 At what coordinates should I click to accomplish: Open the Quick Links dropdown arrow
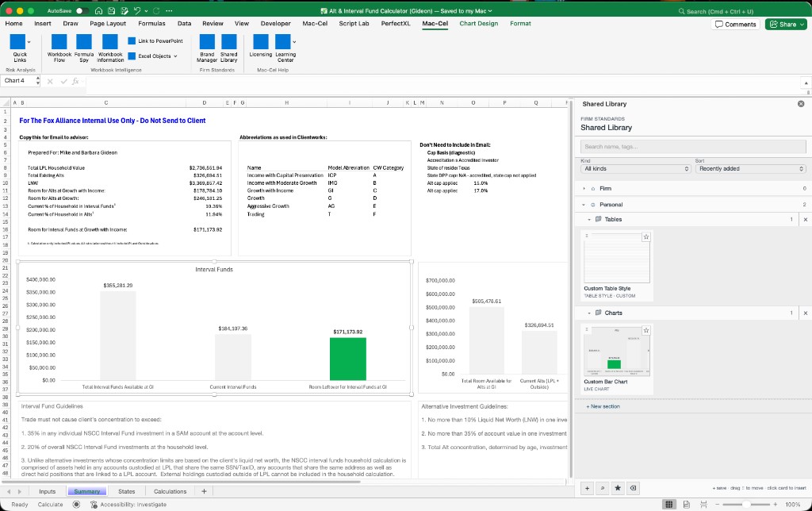point(29,41)
